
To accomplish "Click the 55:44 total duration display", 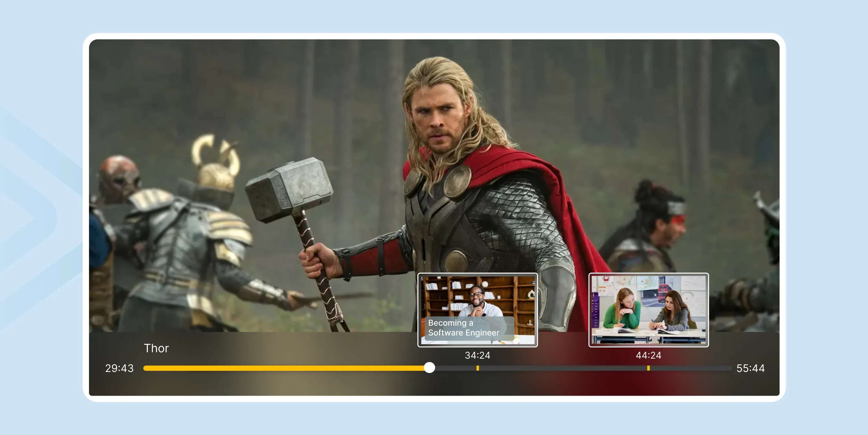I will point(750,368).
